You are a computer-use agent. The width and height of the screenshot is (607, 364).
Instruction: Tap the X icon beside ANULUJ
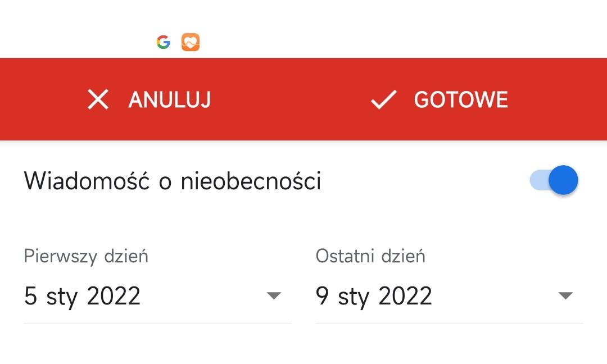98,99
